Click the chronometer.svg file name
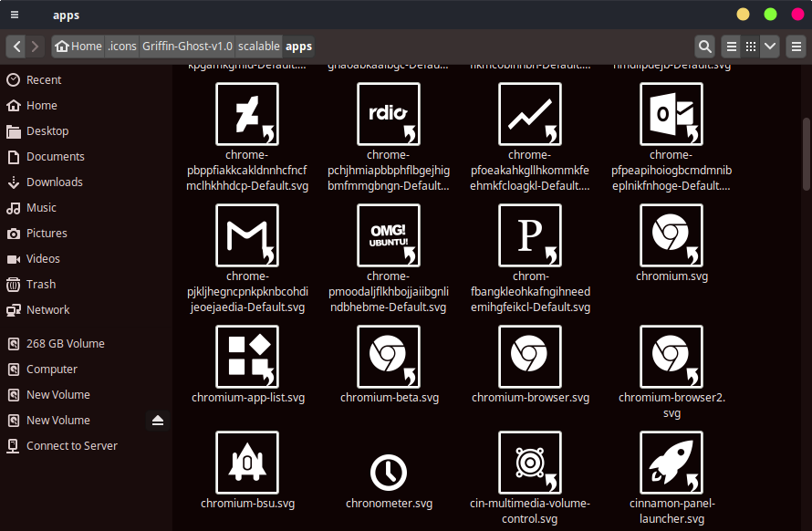Viewport: 812px width, 531px height. pyautogui.click(x=389, y=504)
